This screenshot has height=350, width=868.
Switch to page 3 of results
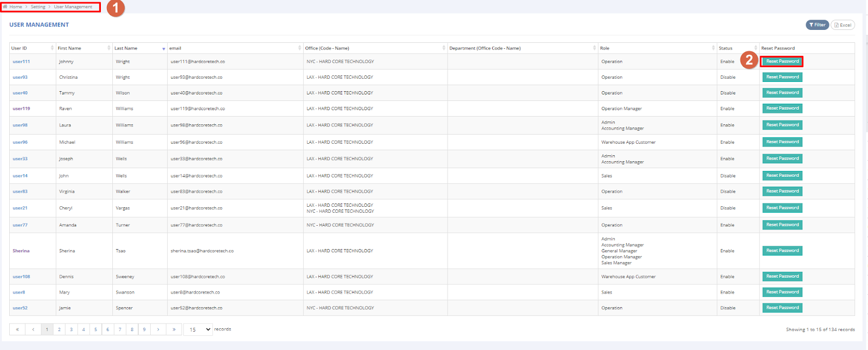pos(71,329)
